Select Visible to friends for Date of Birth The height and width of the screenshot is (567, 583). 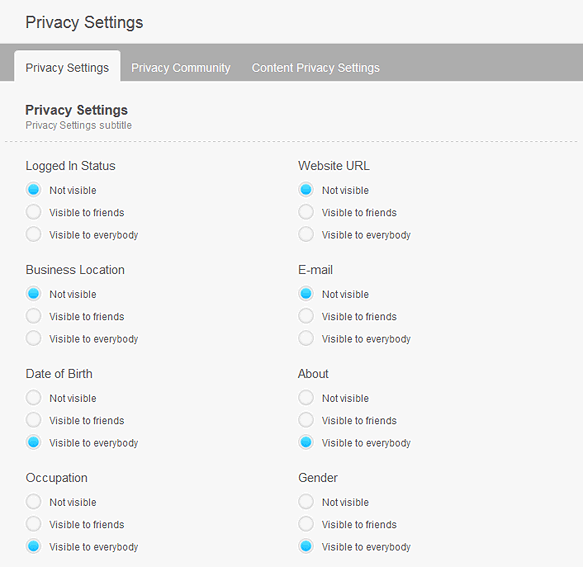[x=33, y=420]
